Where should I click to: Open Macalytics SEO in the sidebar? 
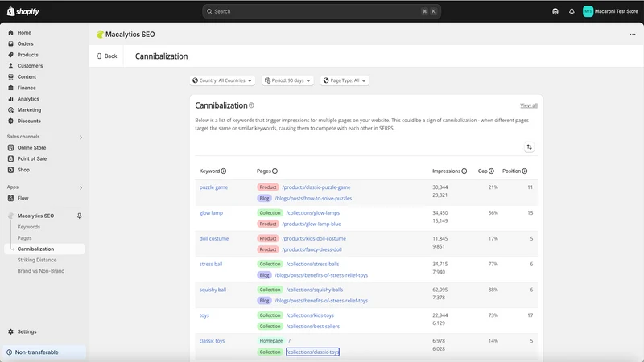click(x=35, y=216)
